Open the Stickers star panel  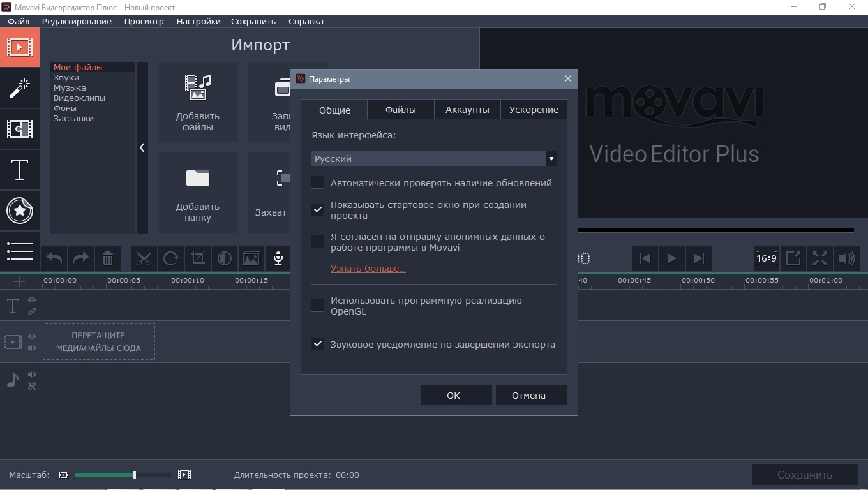click(x=19, y=211)
